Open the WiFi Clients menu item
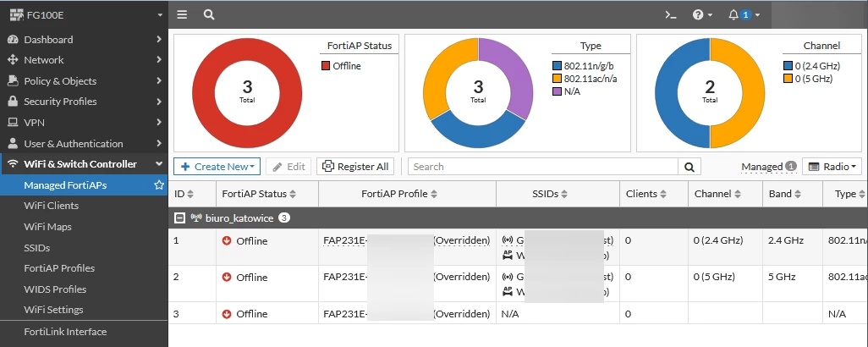The height and width of the screenshot is (347, 868). point(51,206)
